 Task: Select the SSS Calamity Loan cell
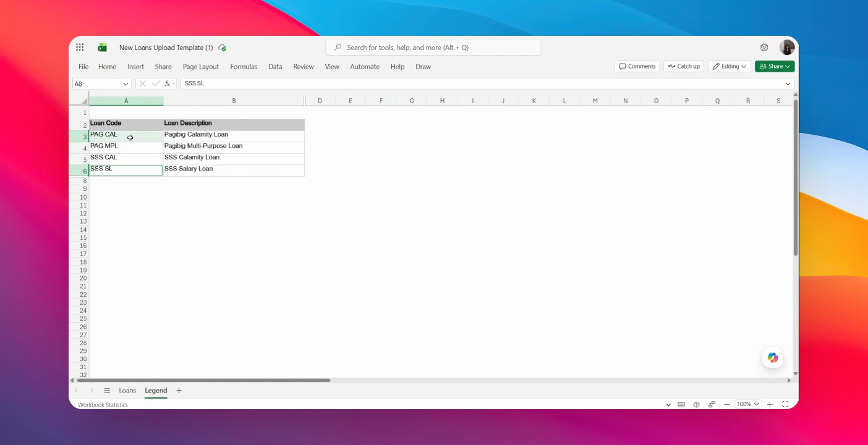[x=234, y=159]
